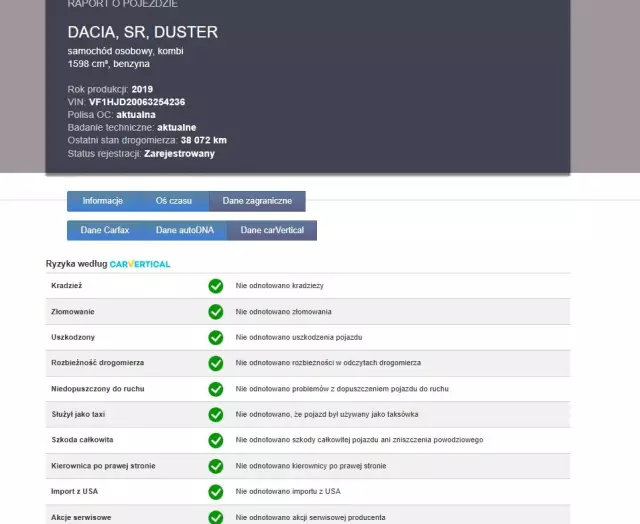Image resolution: width=640 pixels, height=524 pixels.
Task: Click the Uszkodzony row label
Action: tap(73, 337)
